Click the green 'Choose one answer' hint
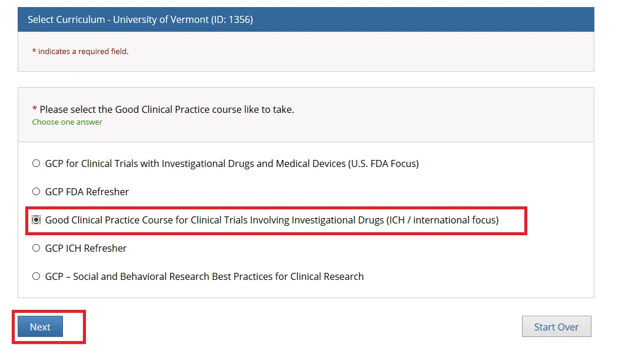 click(x=67, y=122)
